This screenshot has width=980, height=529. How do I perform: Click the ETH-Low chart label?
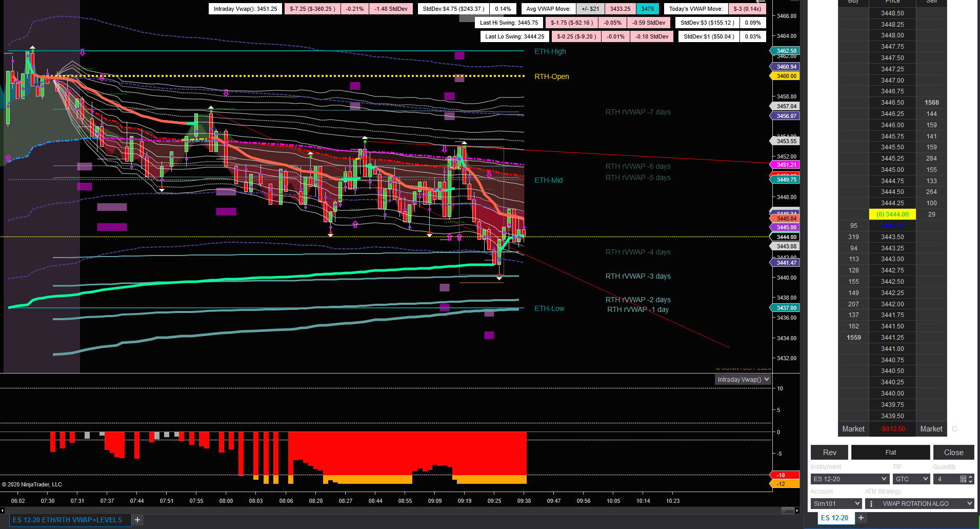click(549, 308)
